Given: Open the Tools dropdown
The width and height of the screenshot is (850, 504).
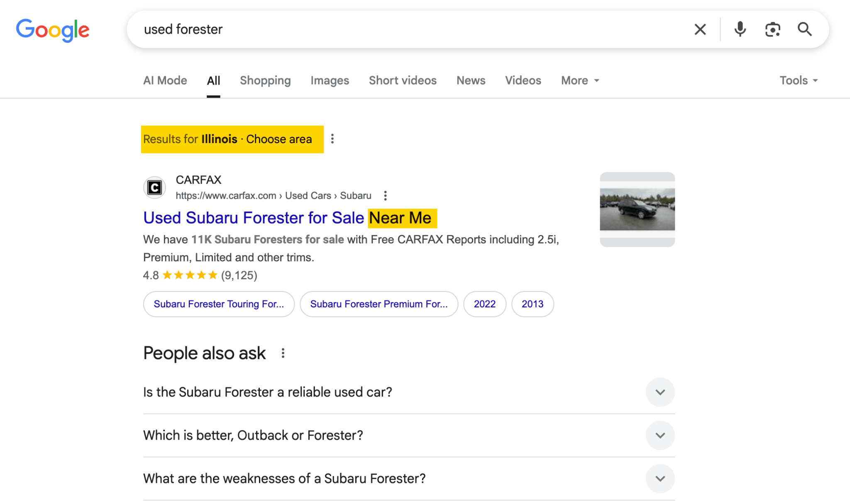Looking at the screenshot, I should coord(798,80).
